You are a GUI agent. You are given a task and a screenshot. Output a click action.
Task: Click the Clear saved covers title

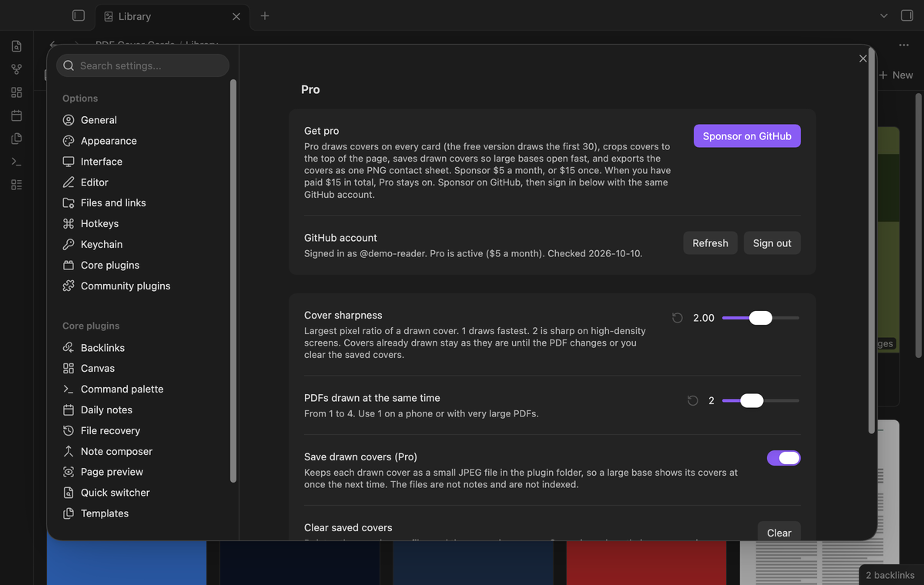tap(348, 527)
